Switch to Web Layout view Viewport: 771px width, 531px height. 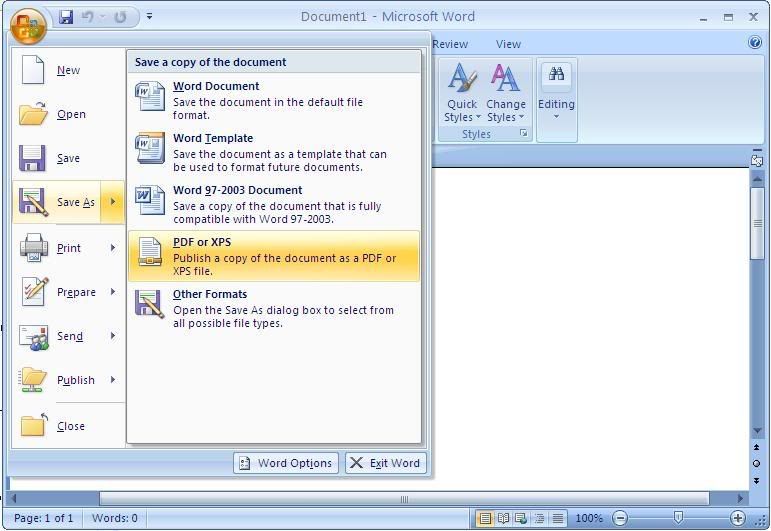tap(521, 518)
